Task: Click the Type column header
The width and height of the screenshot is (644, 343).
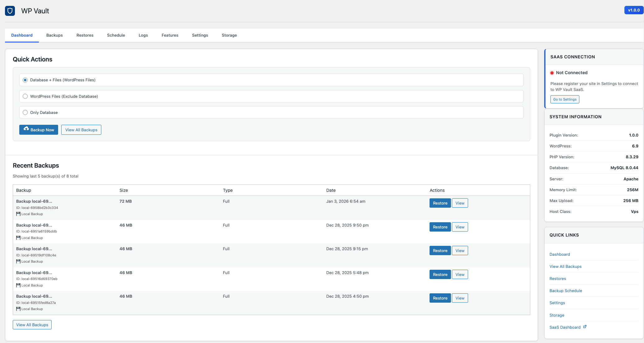Action: [228, 190]
